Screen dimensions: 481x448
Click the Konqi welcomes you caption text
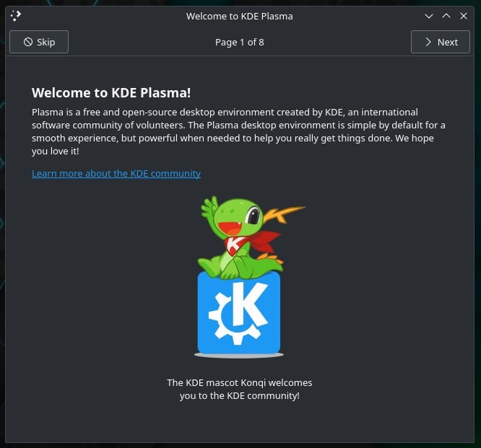(x=240, y=389)
